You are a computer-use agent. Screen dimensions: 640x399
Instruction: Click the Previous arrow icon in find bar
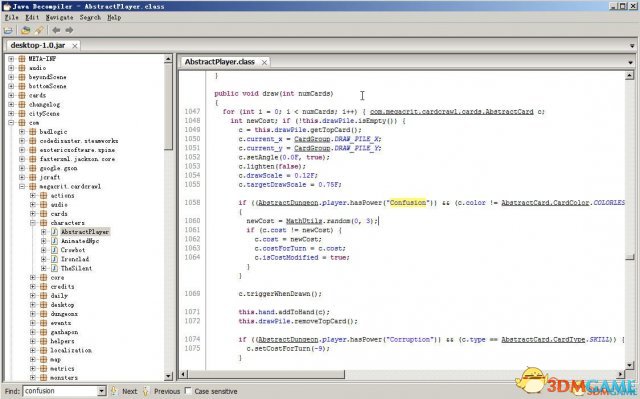click(146, 391)
